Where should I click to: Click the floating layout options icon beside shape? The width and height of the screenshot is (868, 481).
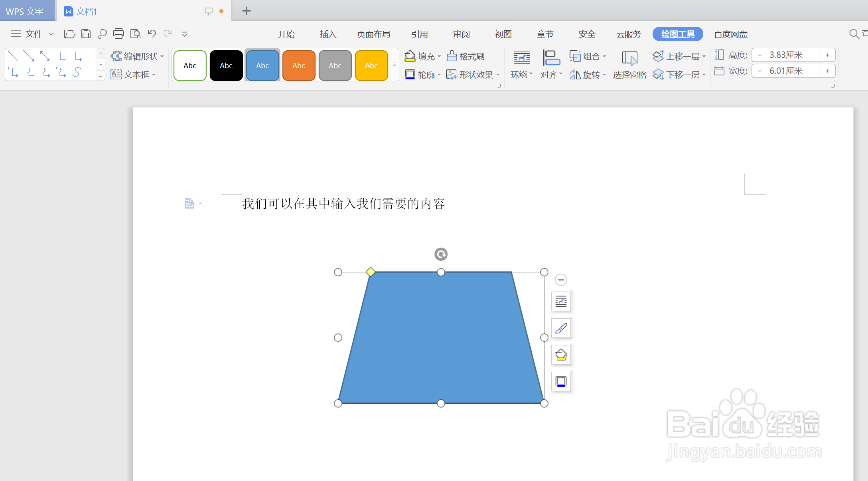point(561,302)
